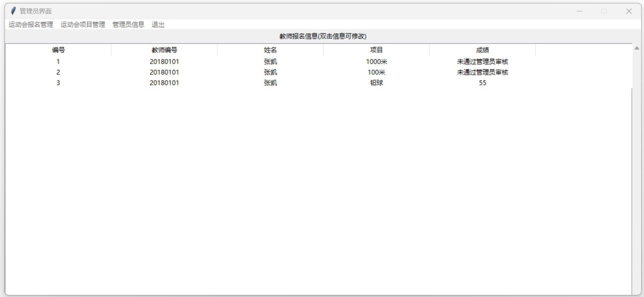Click the 姓名 column header
Viewport: 644px width, 297px height.
tap(270, 50)
